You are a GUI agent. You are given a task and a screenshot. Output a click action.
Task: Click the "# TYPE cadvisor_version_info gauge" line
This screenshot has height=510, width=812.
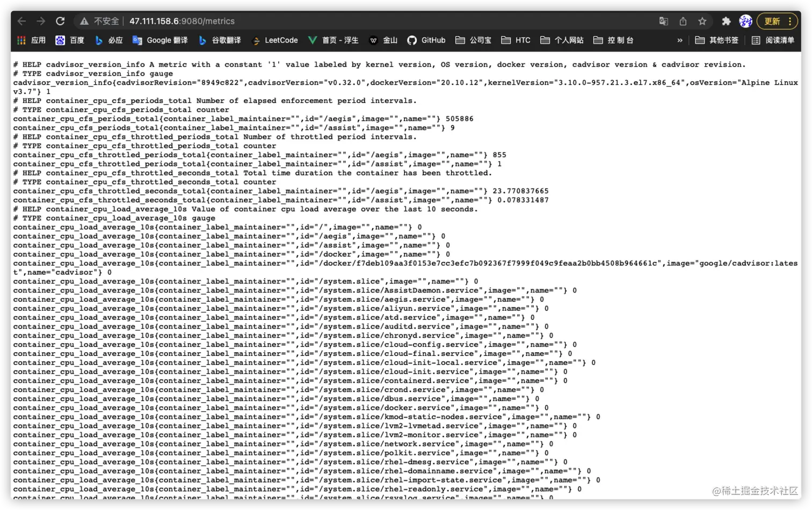pyautogui.click(x=93, y=74)
